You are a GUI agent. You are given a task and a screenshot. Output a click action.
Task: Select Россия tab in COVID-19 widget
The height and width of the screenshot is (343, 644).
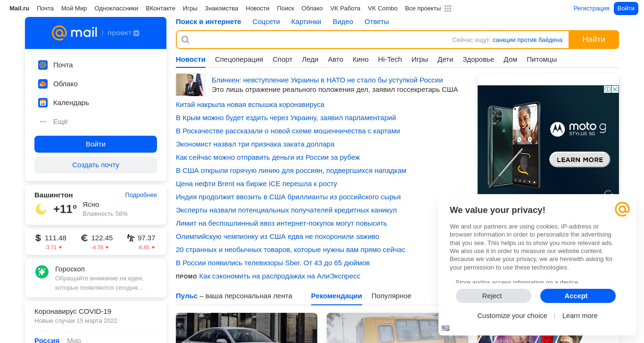click(x=47, y=340)
